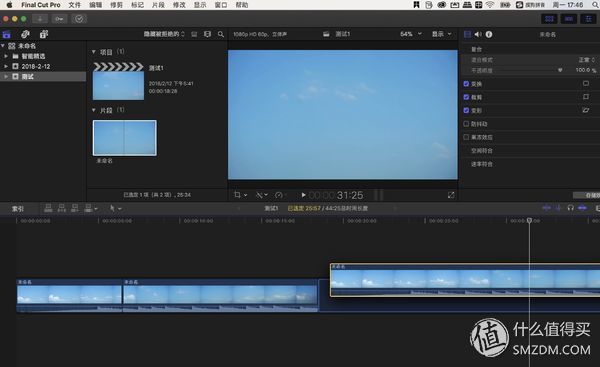Open the 文件 File menu

pos(75,5)
